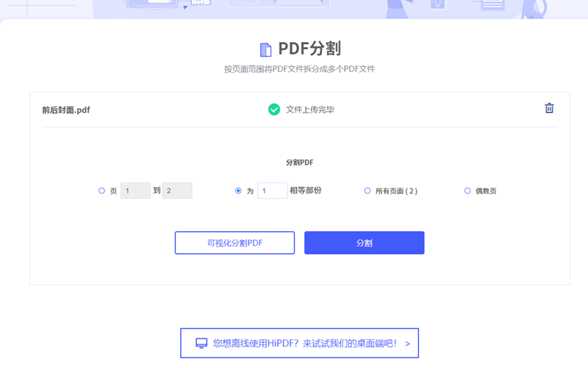The image size is (588, 368).
Task: Focus the equal parts count input
Action: pyautogui.click(x=273, y=191)
